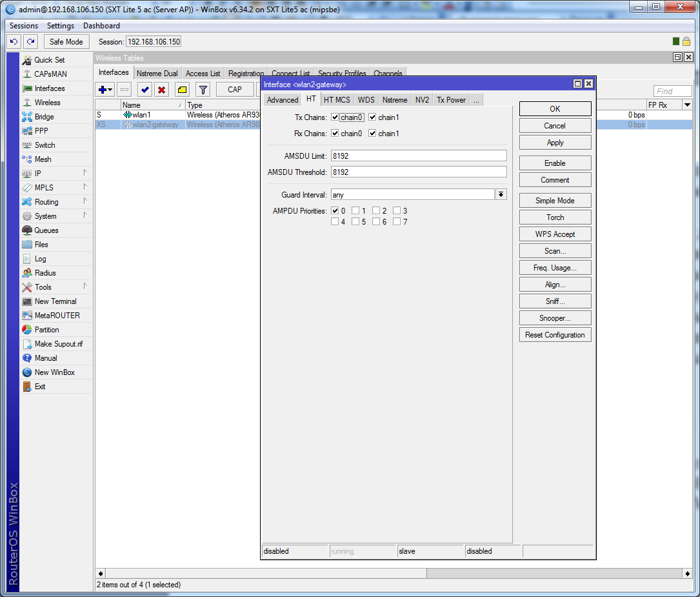Viewport: 700px width, 597px height.
Task: Click the filter funnel icon
Action: (x=203, y=90)
